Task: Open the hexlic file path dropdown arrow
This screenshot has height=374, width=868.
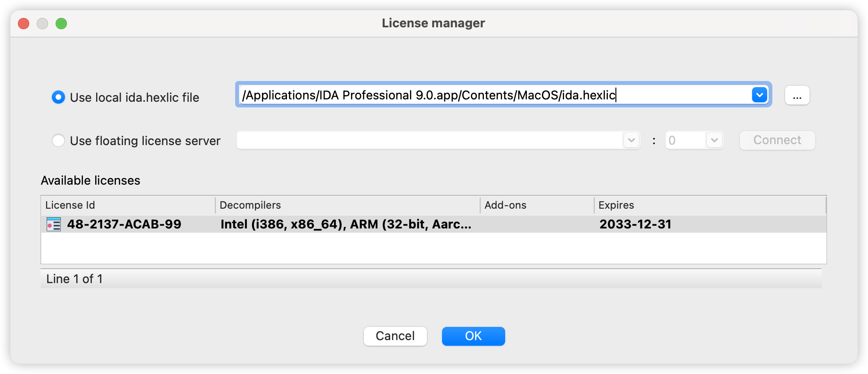Action: pyautogui.click(x=759, y=95)
